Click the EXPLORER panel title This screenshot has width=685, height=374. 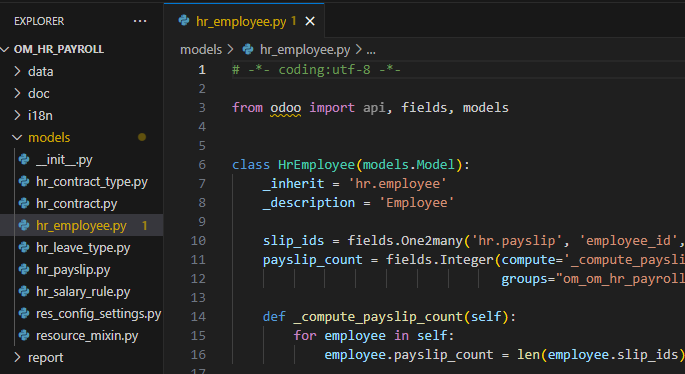(x=39, y=21)
